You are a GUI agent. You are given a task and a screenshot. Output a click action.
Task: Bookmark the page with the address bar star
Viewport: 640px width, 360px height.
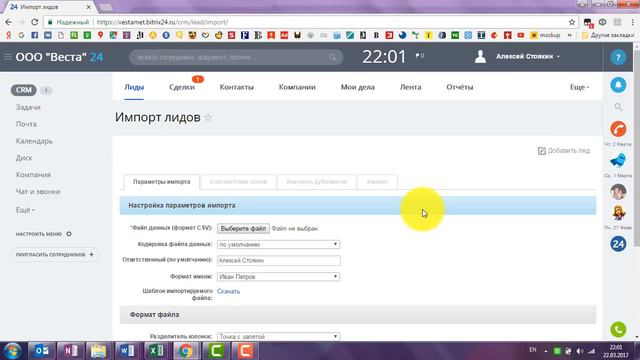pyautogui.click(x=571, y=22)
